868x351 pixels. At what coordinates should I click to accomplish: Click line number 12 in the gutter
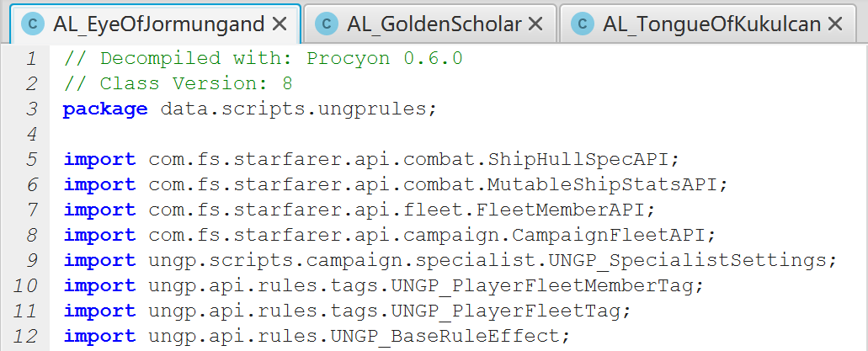[x=26, y=337]
